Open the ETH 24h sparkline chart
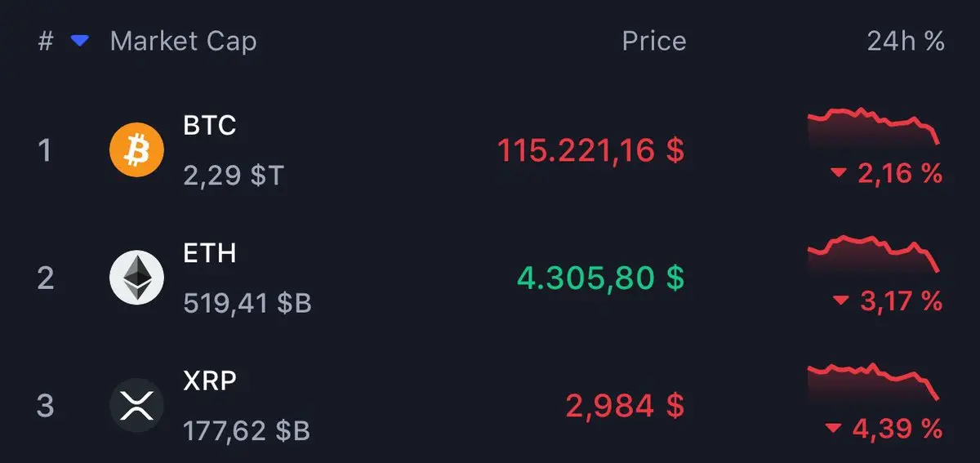The height and width of the screenshot is (463, 980). click(x=874, y=254)
